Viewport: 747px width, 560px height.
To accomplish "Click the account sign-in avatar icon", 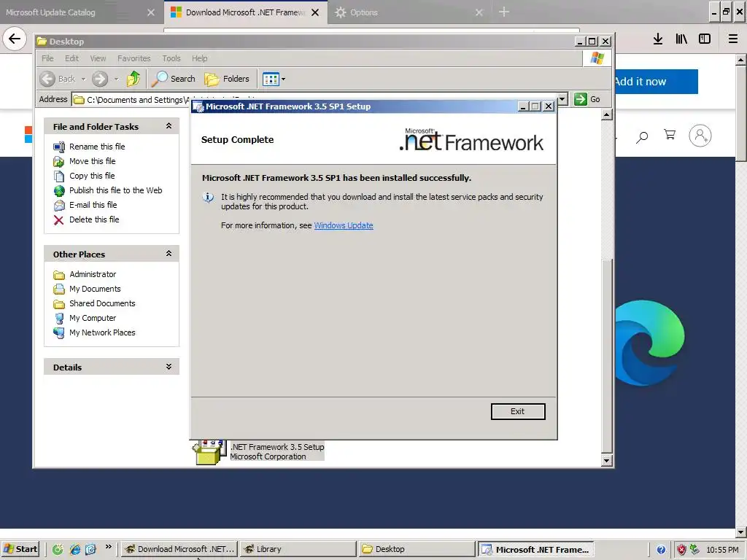I will (x=700, y=136).
